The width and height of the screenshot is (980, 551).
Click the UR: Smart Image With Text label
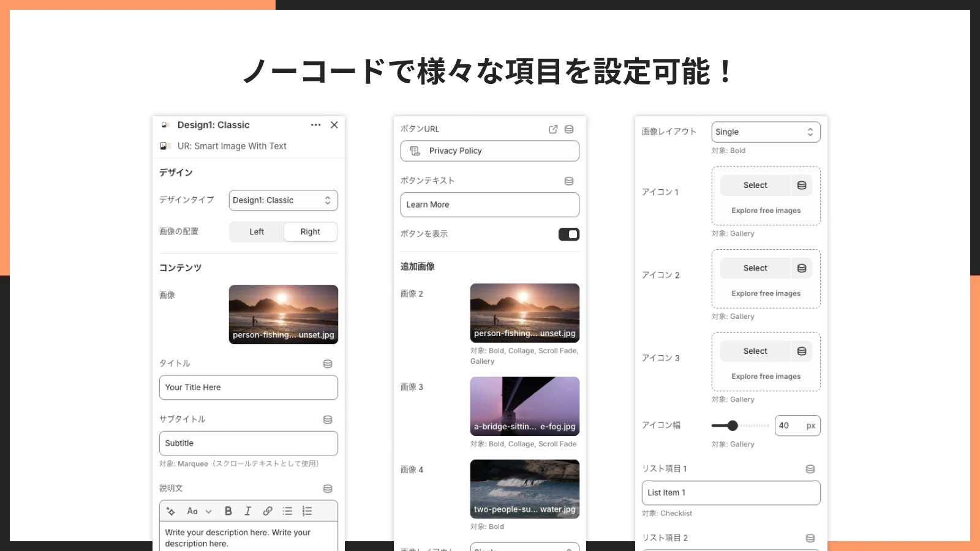pyautogui.click(x=232, y=146)
